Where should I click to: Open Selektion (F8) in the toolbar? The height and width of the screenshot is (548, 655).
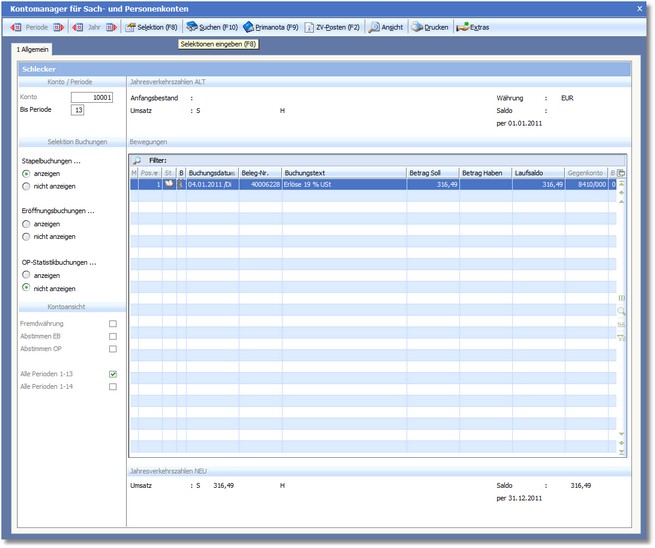point(151,27)
